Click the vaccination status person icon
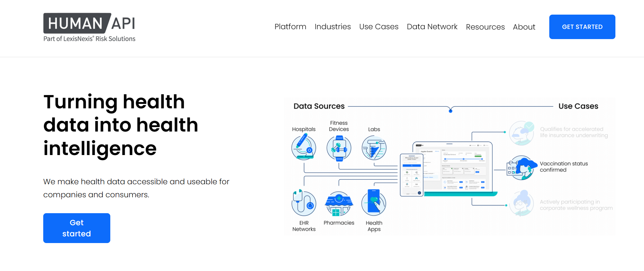Viewport: 644px width, 271px height. [522, 167]
